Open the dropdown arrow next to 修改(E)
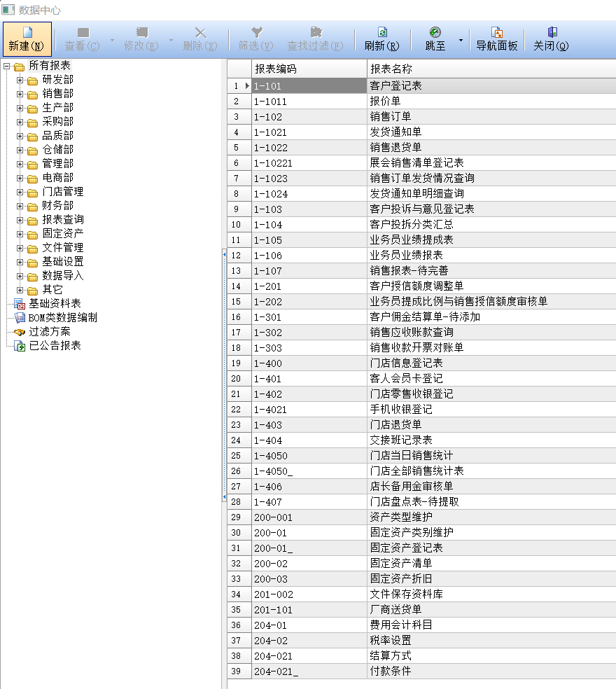This screenshot has width=616, height=689. [171, 40]
